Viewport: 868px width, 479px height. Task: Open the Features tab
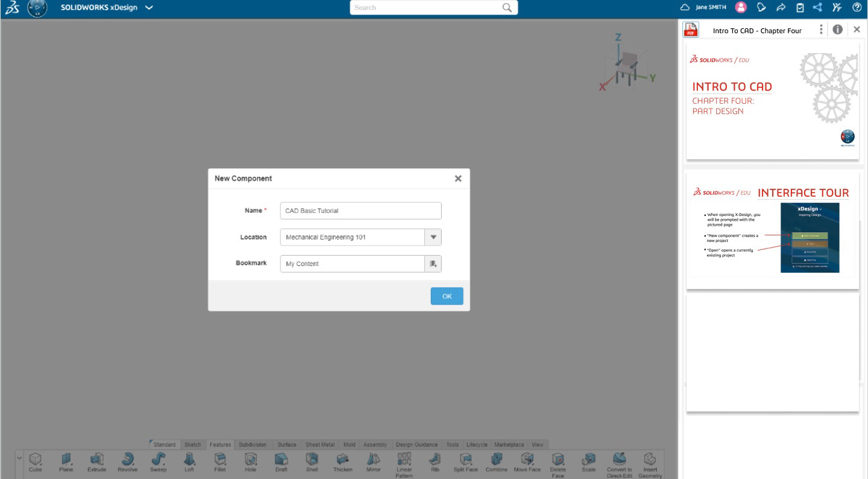coord(220,445)
